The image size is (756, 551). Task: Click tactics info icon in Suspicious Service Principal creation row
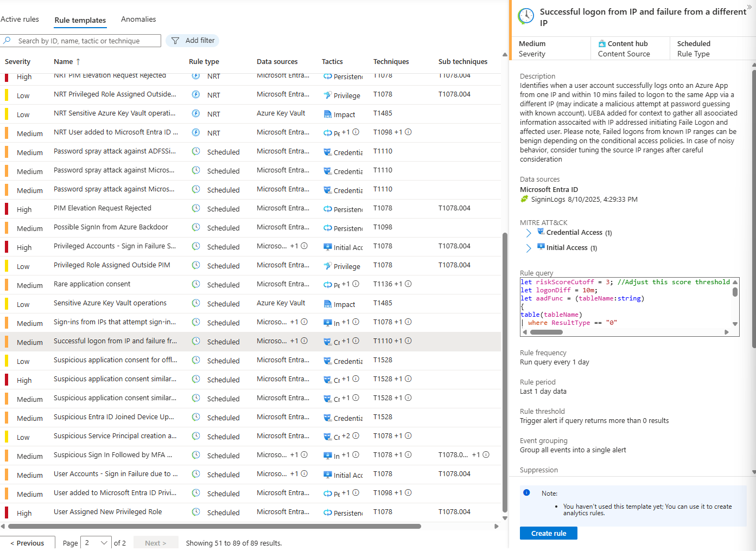coord(356,435)
